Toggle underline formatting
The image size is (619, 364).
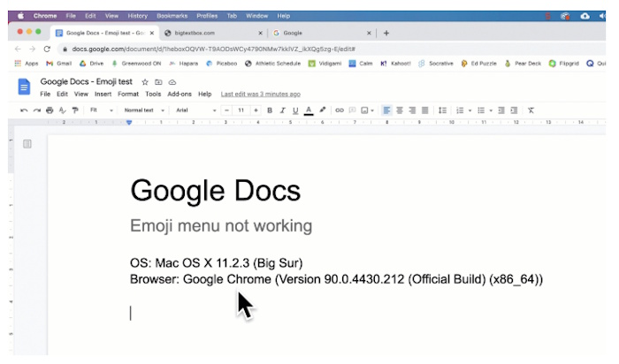click(295, 110)
